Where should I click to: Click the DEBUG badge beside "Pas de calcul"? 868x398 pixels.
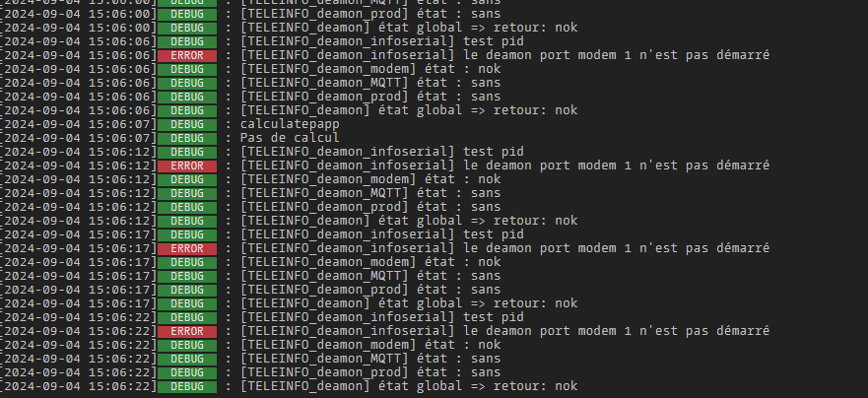(186, 139)
